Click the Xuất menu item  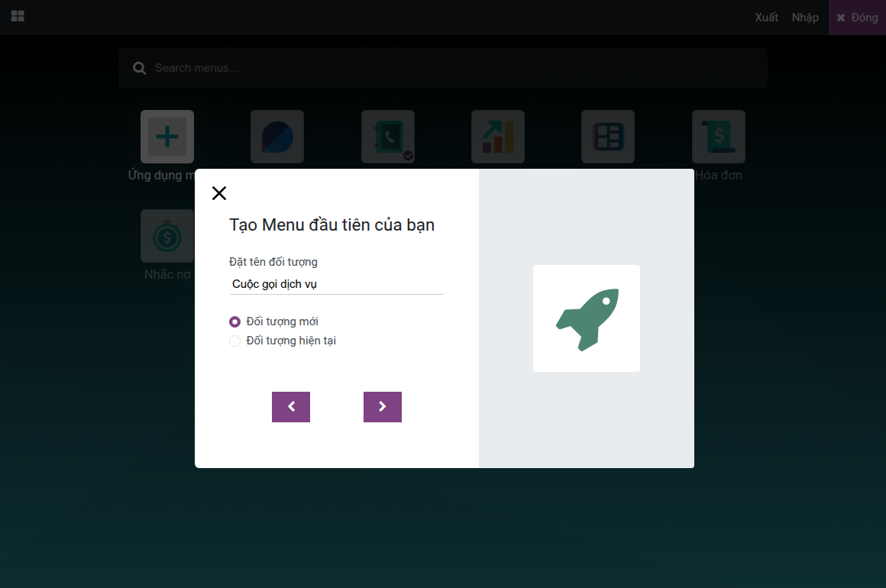pyautogui.click(x=766, y=18)
